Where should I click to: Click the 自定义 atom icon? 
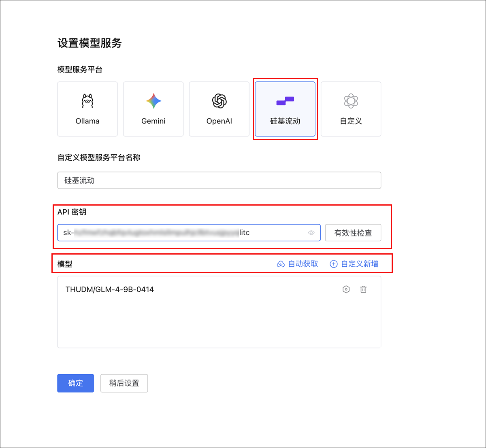pos(351,101)
